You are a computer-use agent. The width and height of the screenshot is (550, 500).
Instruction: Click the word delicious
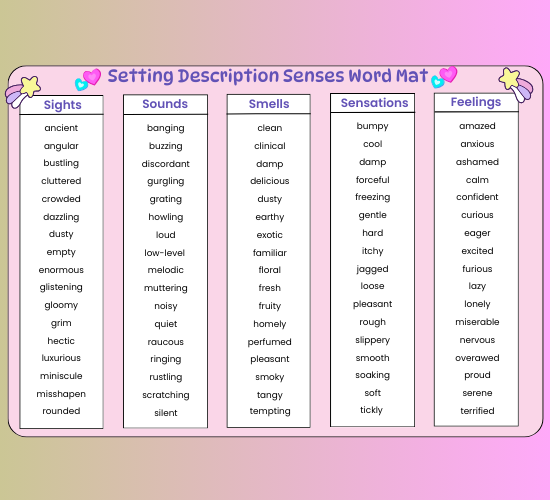coord(270,181)
